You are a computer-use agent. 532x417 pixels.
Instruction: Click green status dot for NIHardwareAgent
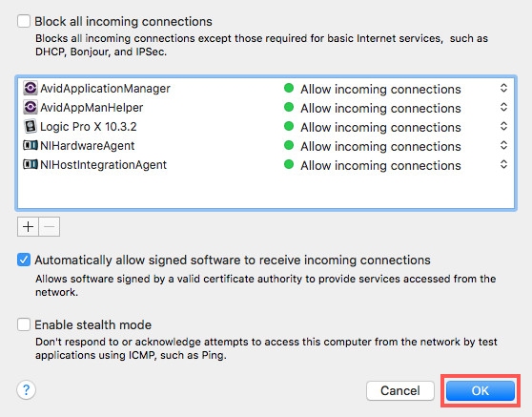click(289, 145)
